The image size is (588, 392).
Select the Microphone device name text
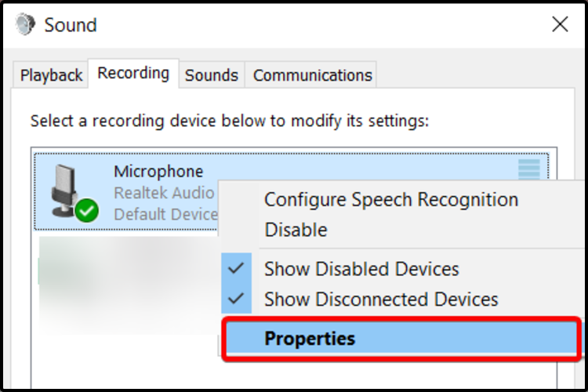(158, 172)
